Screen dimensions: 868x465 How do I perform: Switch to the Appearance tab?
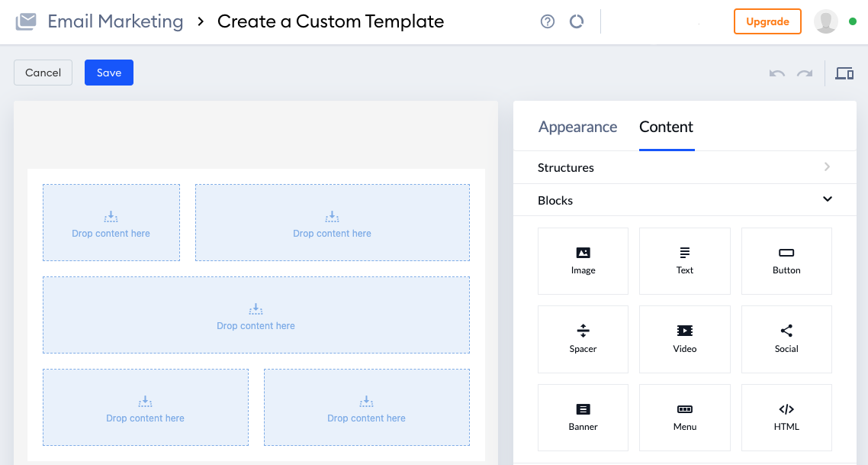pyautogui.click(x=577, y=127)
